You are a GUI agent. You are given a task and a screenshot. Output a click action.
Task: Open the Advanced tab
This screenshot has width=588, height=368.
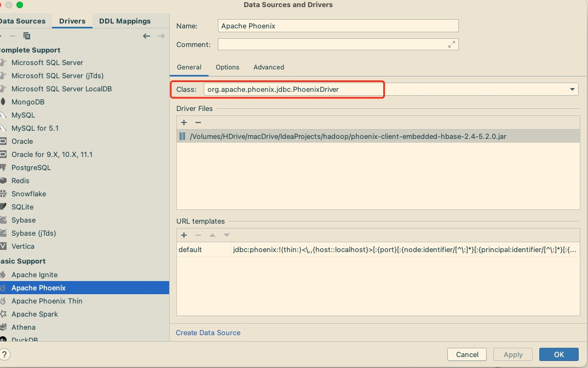click(x=269, y=67)
